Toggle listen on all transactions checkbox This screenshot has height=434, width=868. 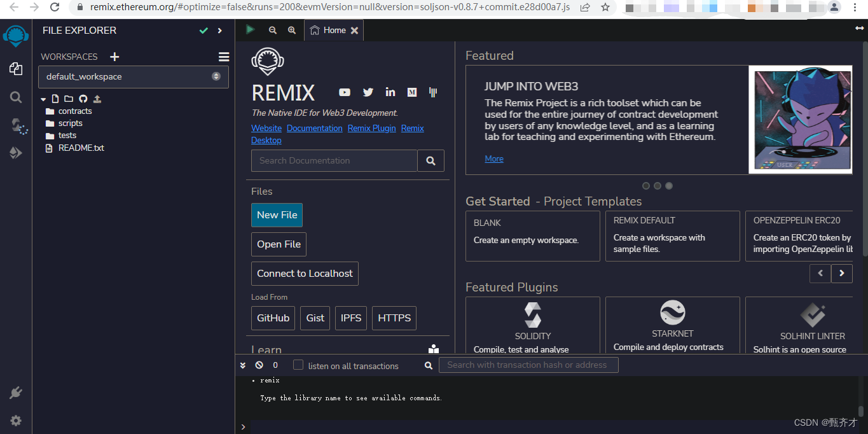(298, 365)
